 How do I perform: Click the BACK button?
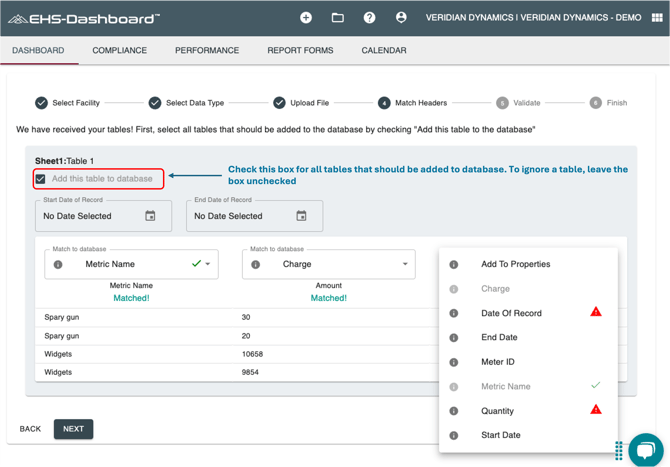(x=30, y=429)
